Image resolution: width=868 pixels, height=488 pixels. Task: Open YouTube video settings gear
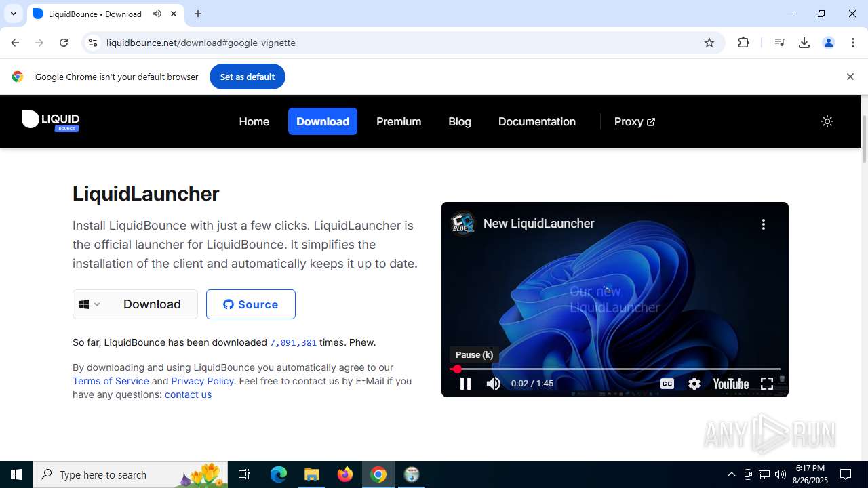(694, 384)
